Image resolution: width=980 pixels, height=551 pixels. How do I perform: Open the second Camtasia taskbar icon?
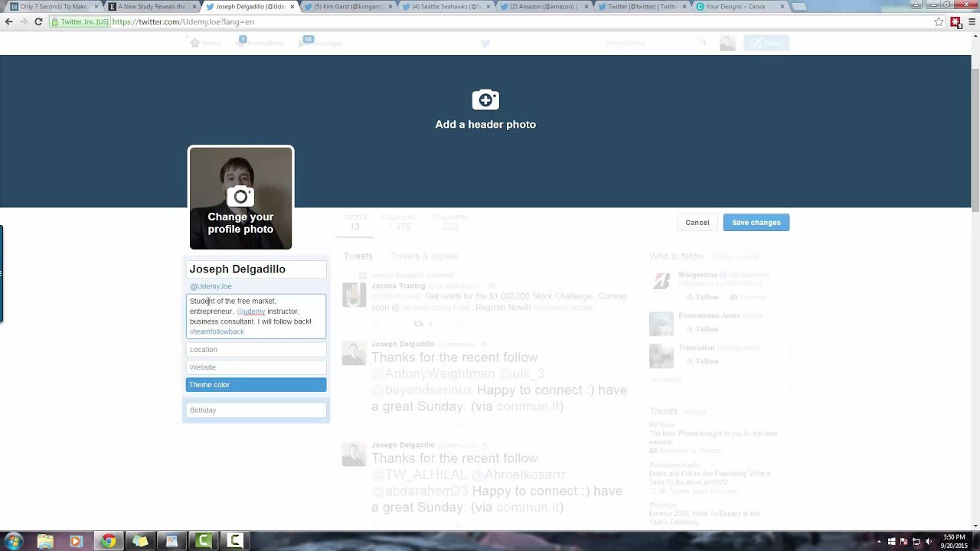(235, 541)
